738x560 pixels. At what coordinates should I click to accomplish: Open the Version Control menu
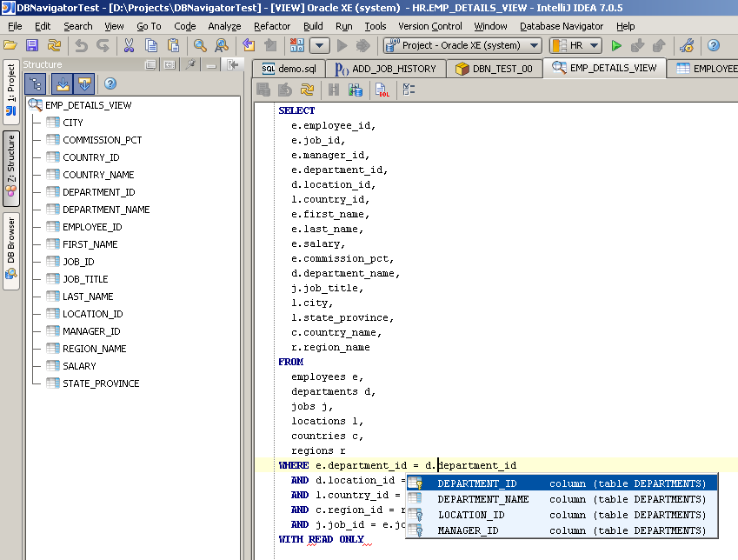point(430,26)
